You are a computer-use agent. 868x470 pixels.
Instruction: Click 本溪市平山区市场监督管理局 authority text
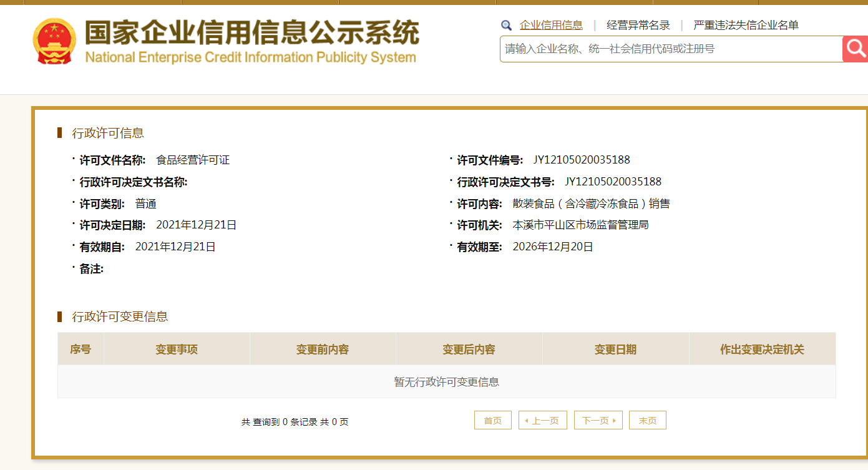[x=581, y=225]
